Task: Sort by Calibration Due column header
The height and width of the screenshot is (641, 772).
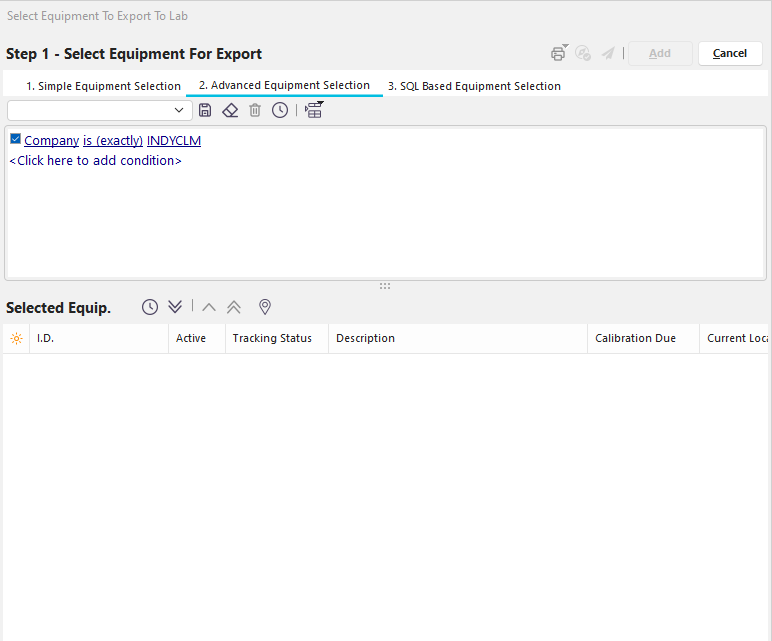Action: [x=635, y=338]
